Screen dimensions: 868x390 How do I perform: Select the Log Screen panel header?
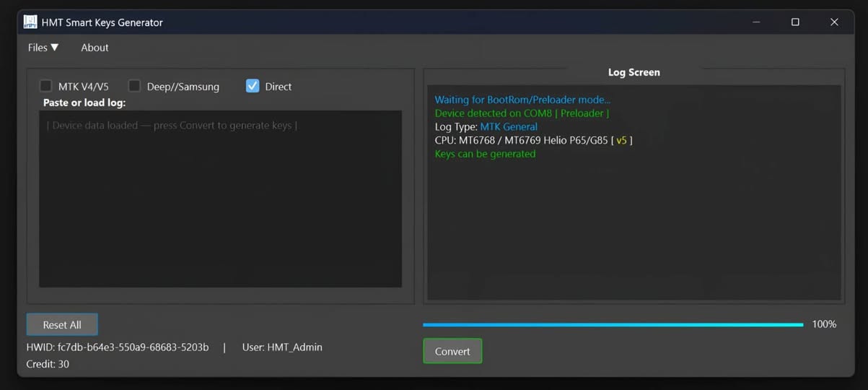pos(634,72)
